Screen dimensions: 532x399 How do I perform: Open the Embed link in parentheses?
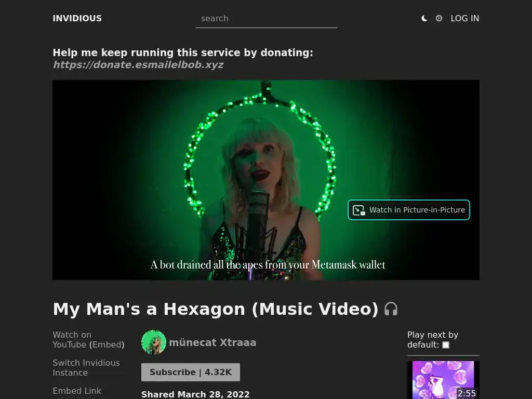pos(107,345)
